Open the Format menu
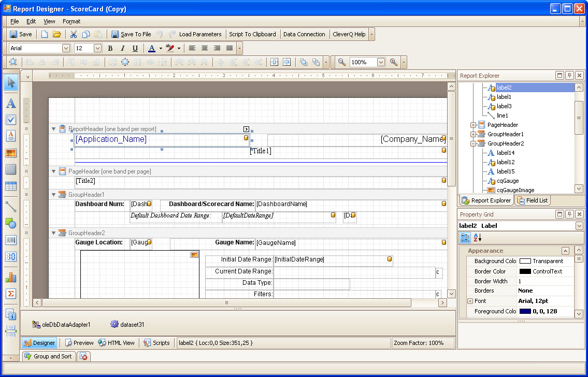 [71, 21]
